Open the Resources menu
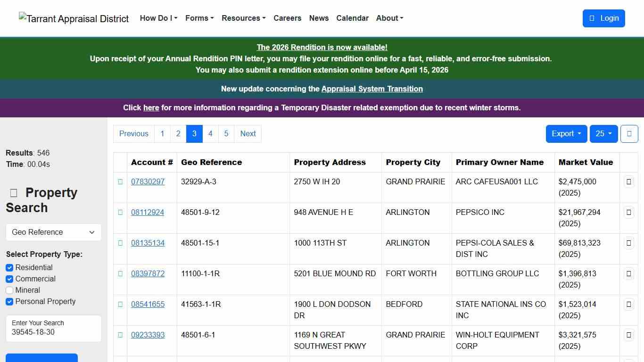This screenshot has height=362, width=644. pos(243,18)
